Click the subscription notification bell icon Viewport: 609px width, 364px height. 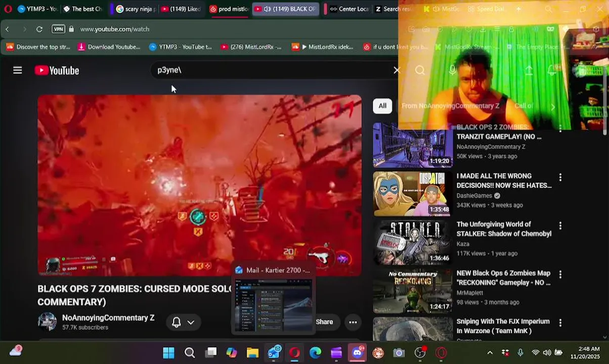(x=177, y=322)
